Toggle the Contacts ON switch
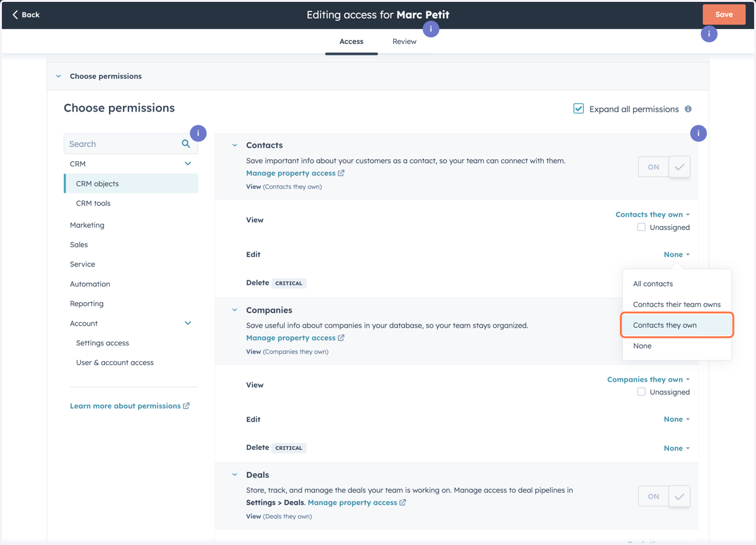The height and width of the screenshot is (545, 756). [x=664, y=167]
